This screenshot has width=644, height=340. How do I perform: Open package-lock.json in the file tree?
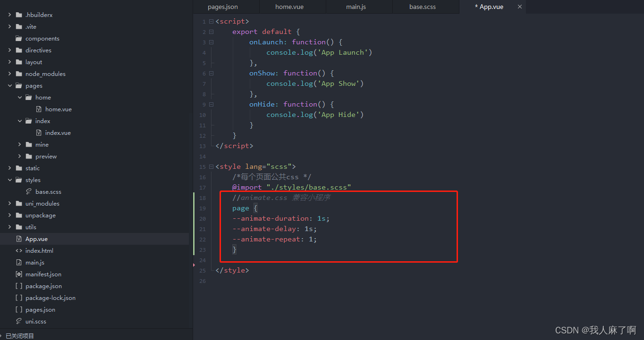[51, 298]
